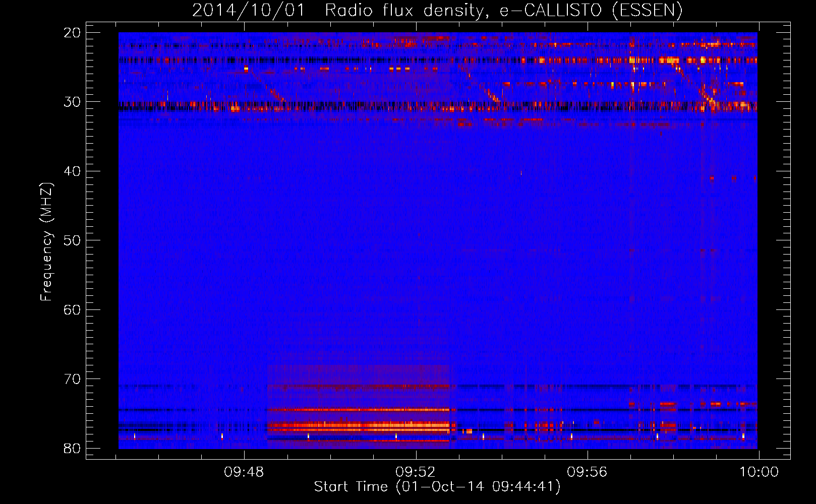816x504 pixels.
Task: Click the noisy interference band at 30 MHz
Action: (438, 106)
